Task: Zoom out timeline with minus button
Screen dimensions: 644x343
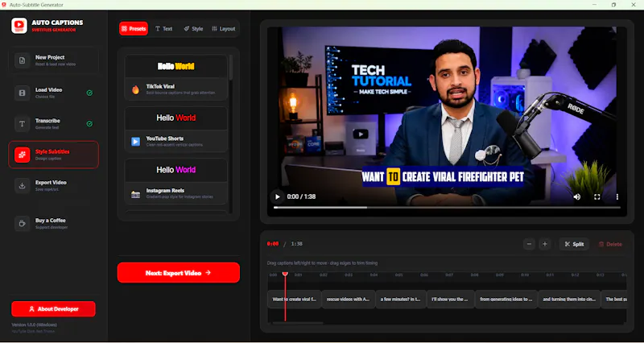Action: 529,244
